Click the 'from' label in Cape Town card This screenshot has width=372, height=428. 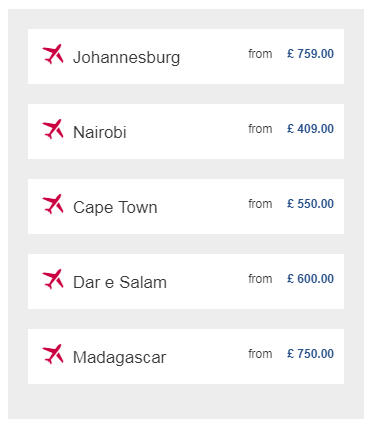tap(260, 204)
